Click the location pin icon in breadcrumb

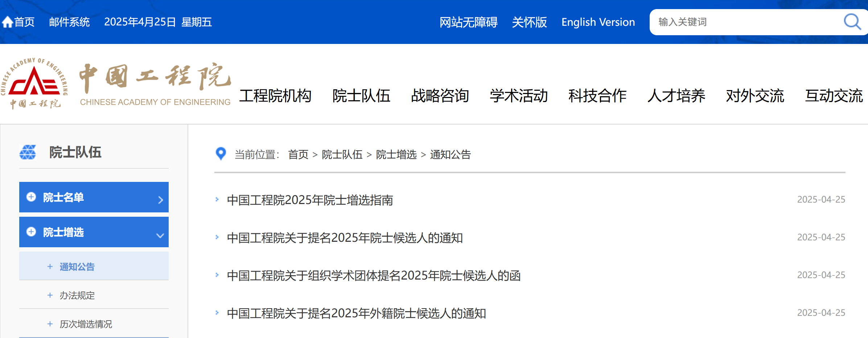click(221, 154)
